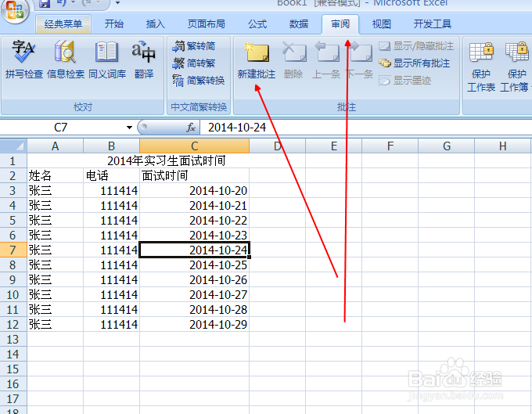This screenshot has height=414, width=532.
Task: Select cell containing 2014-10-22
Action: pyautogui.click(x=194, y=220)
